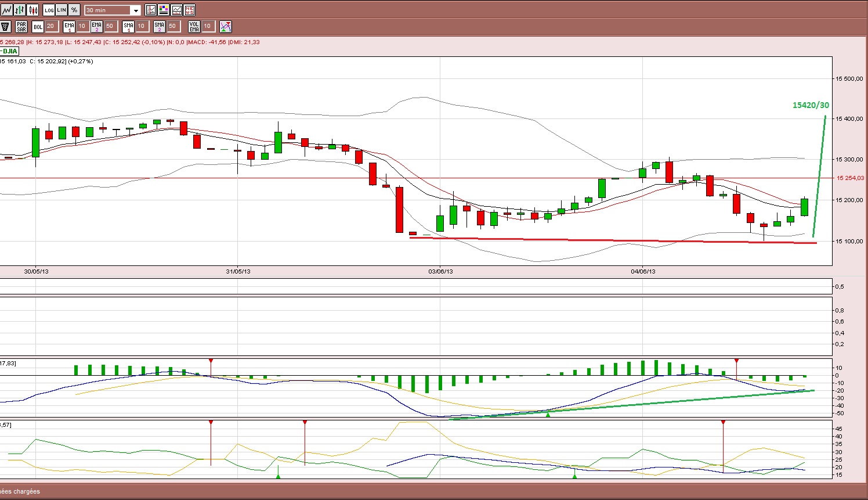Click the 15 300,00 price axis label
868x500 pixels.
pos(849,159)
